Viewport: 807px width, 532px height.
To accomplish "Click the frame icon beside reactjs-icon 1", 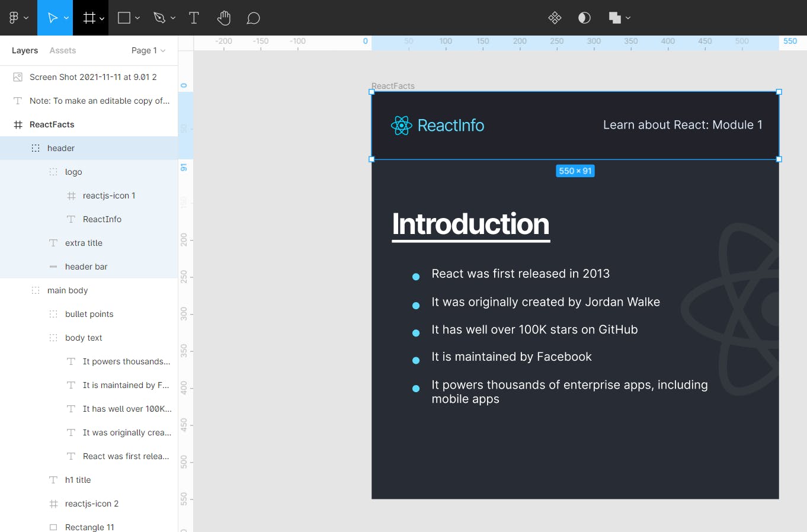I will click(x=71, y=196).
